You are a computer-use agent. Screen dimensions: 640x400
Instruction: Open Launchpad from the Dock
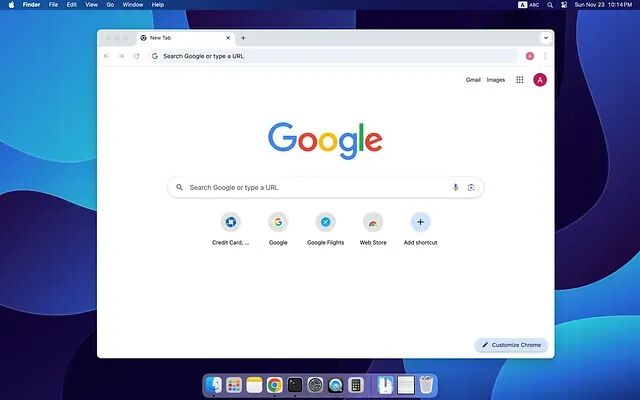pos(234,385)
